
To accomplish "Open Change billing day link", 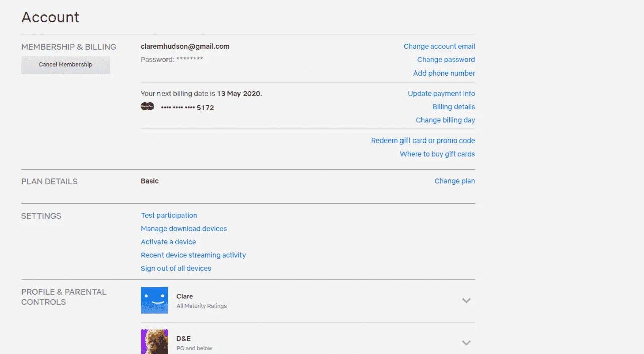I will pos(445,120).
